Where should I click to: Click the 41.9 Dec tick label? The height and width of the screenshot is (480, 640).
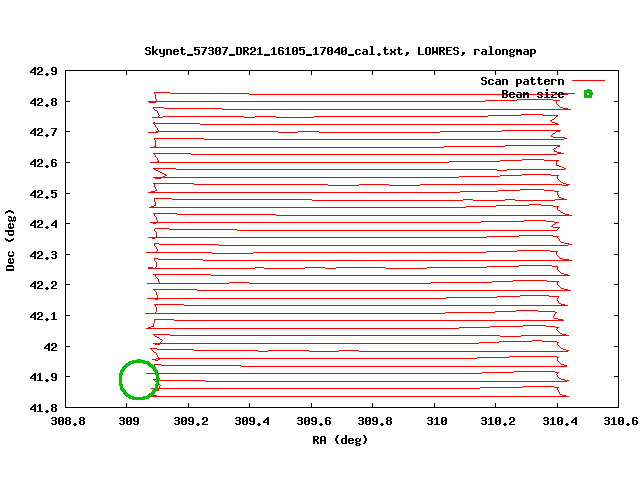[x=43, y=377]
